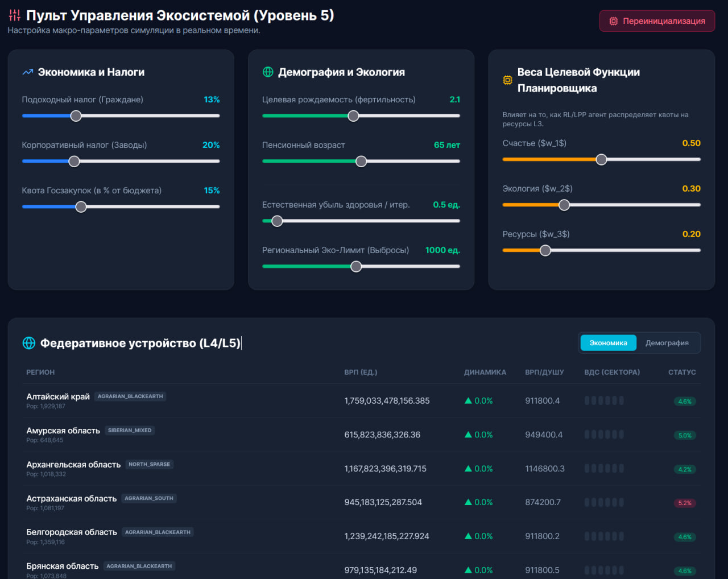Click the AGRARIAN_BLACKEARTH tag on Белгородская область
The image size is (728, 579).
click(x=158, y=532)
